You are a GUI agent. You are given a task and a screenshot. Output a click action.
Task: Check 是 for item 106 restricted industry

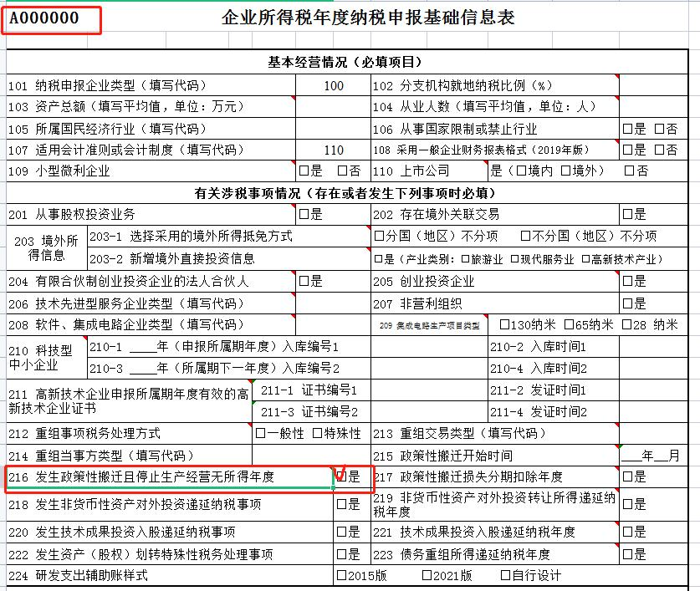point(628,129)
